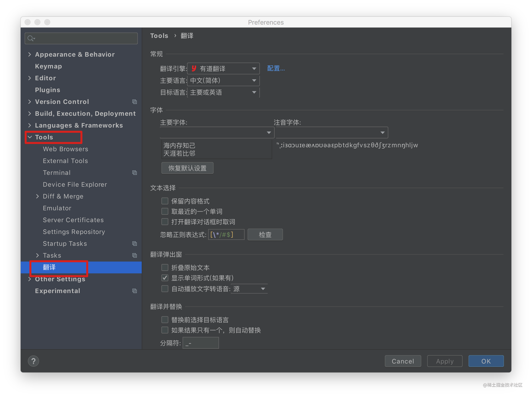Click the project override icon beside Tasks
The image size is (532, 397).
click(135, 255)
